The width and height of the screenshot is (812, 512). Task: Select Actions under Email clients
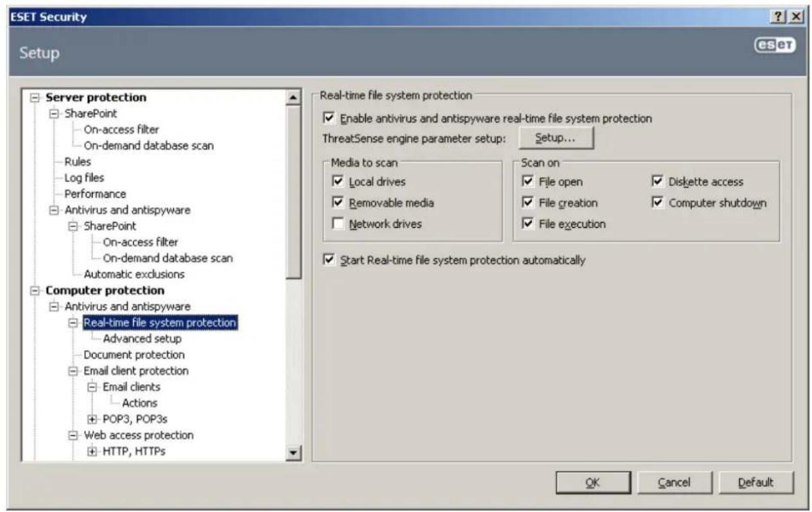[141, 403]
